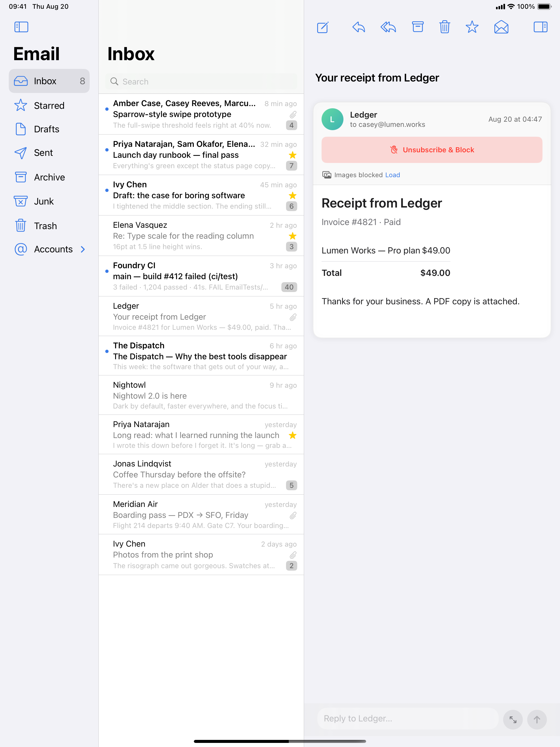
Task: Open Long read: what I learned message
Action: 201,435
